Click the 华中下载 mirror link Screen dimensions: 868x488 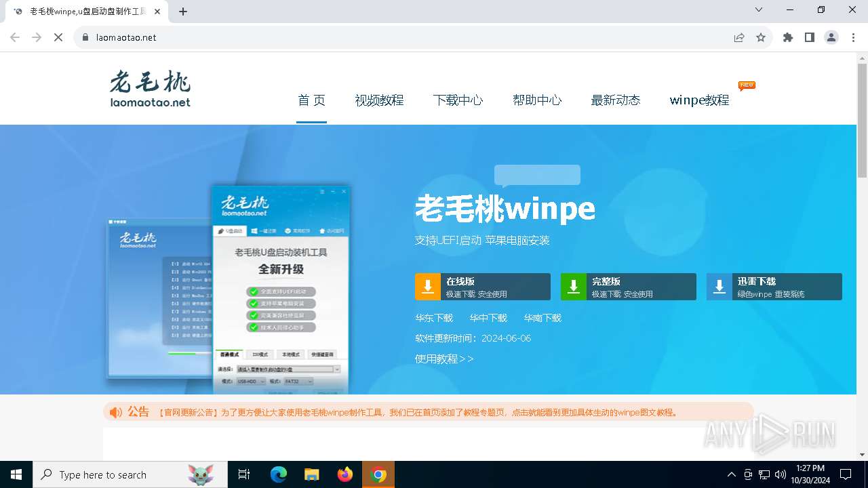coord(488,318)
